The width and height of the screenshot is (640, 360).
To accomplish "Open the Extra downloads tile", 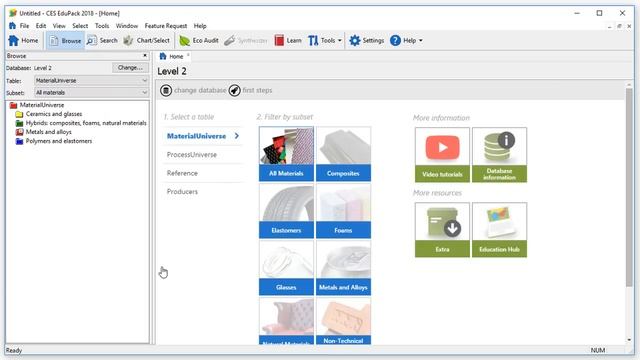I will (x=442, y=230).
